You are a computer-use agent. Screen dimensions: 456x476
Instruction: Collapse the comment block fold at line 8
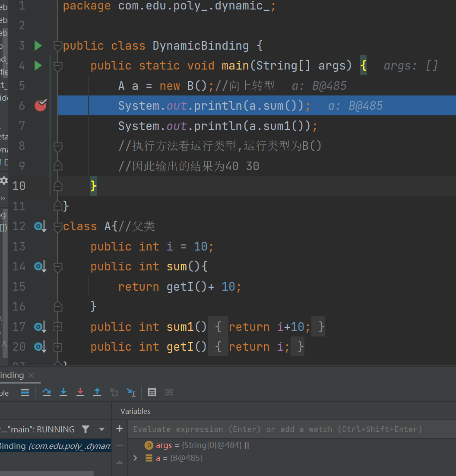click(x=57, y=146)
